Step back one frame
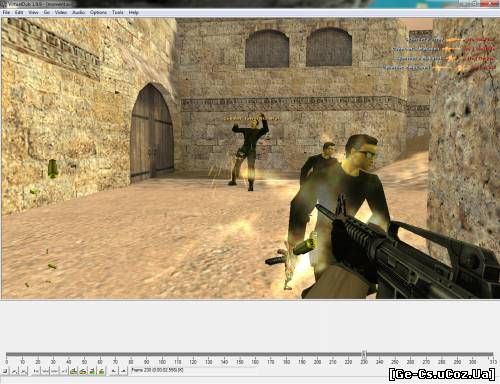 tap(45, 371)
